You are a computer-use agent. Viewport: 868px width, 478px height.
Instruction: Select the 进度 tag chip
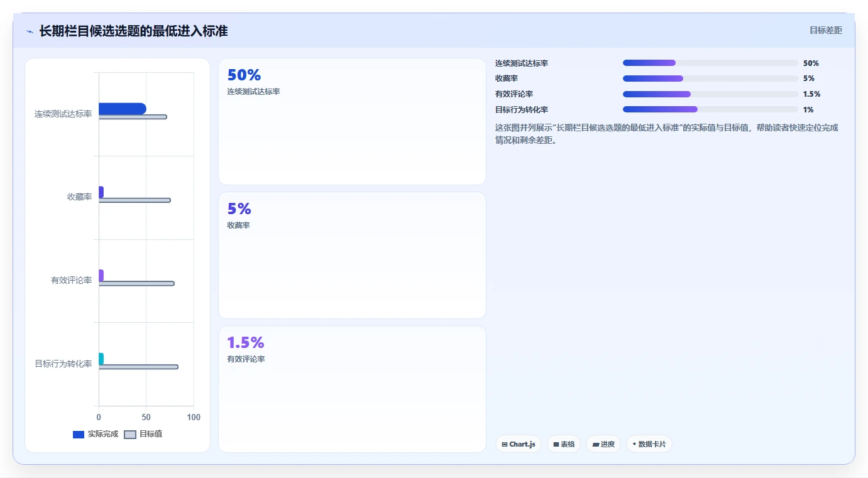click(x=603, y=444)
